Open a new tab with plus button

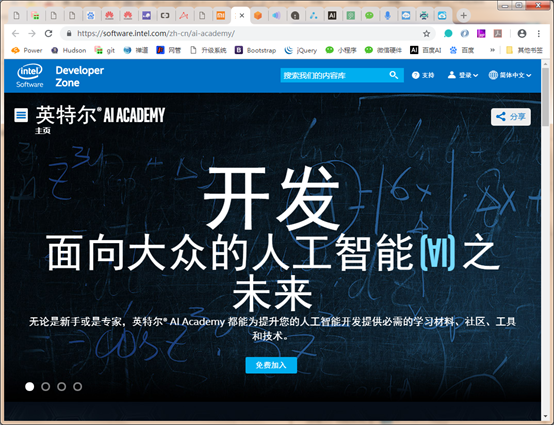[x=464, y=16]
